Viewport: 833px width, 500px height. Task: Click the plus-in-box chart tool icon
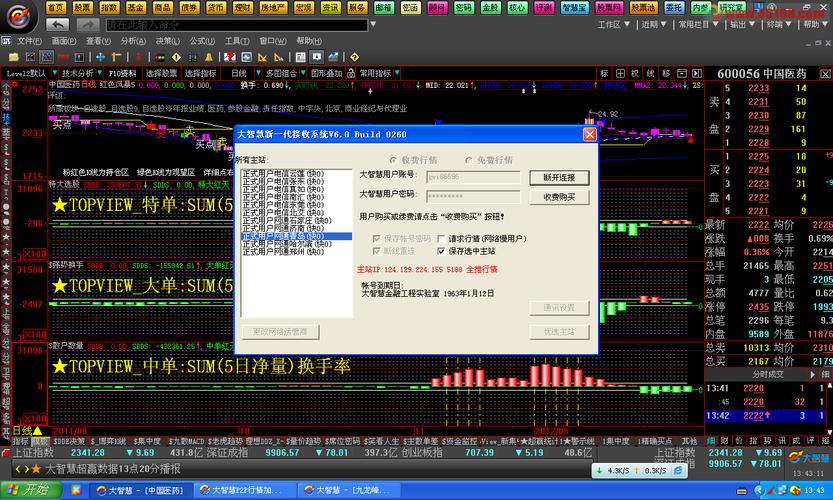coord(620,73)
